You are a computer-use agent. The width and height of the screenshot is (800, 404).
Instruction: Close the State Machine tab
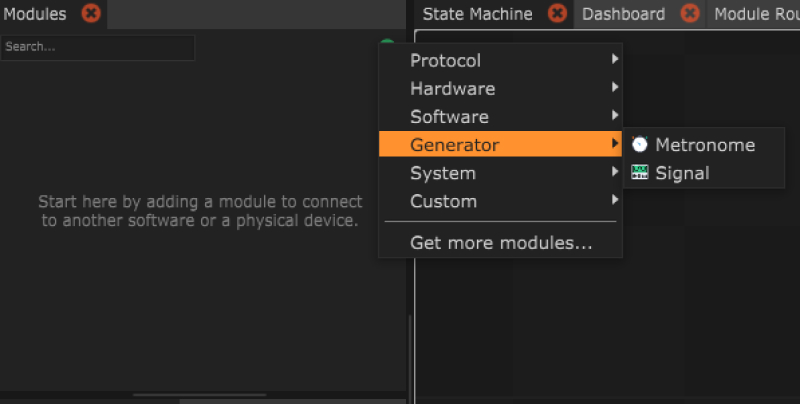[x=558, y=14]
